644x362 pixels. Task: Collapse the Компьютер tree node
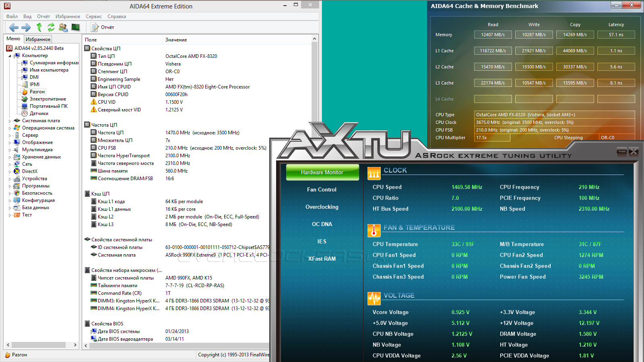click(10, 56)
